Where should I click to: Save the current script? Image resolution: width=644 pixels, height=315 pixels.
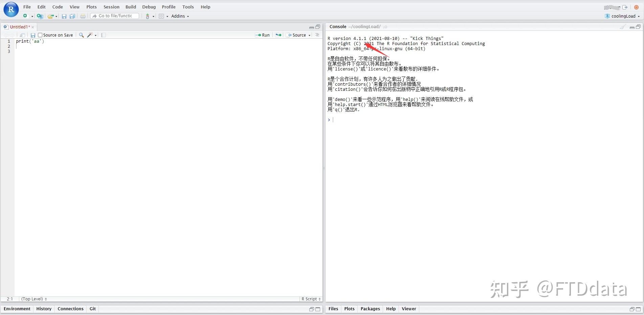[64, 16]
